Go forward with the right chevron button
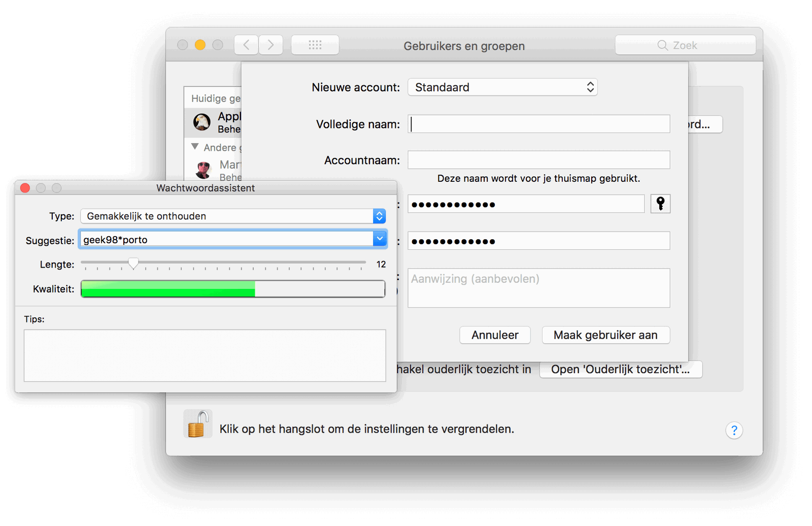 click(x=271, y=45)
